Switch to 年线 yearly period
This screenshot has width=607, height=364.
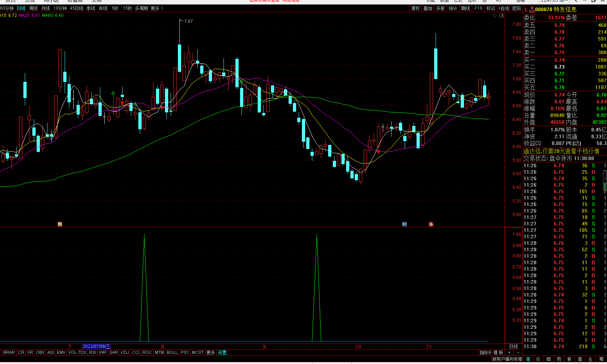103,8
